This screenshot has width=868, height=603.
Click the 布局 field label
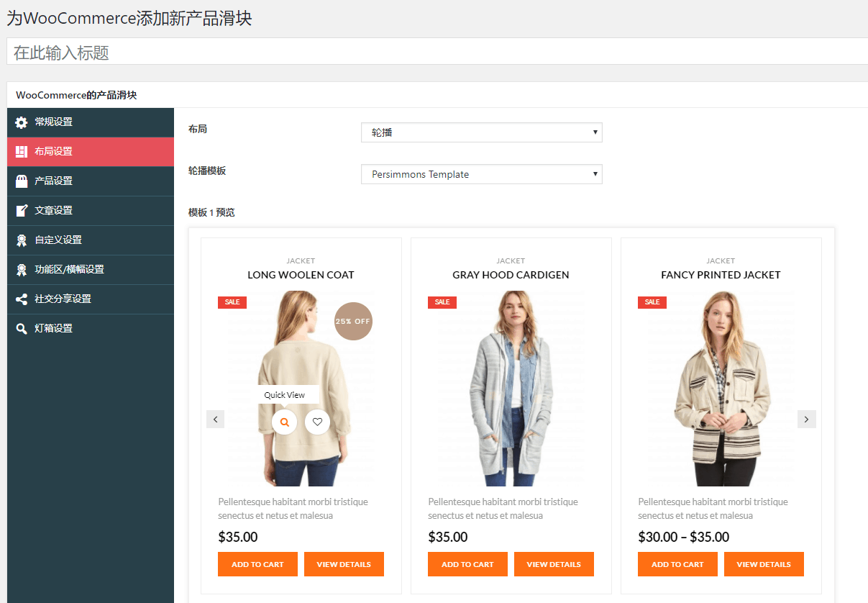click(x=198, y=129)
